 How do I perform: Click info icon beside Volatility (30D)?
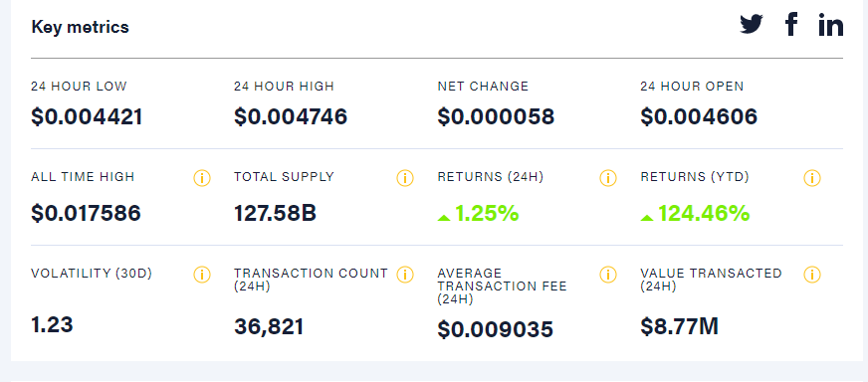[x=202, y=275]
